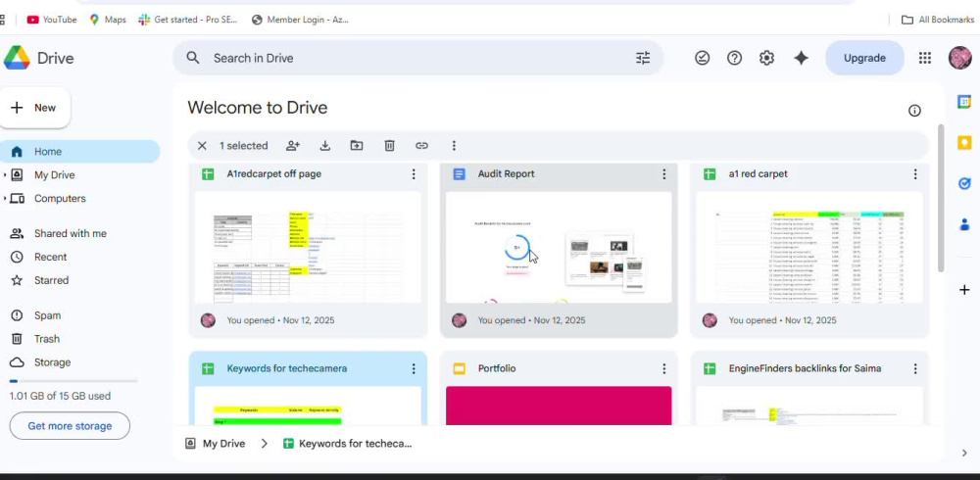Image resolution: width=980 pixels, height=480 pixels.
Task: Click the Search in Drive field
Action: (x=417, y=58)
